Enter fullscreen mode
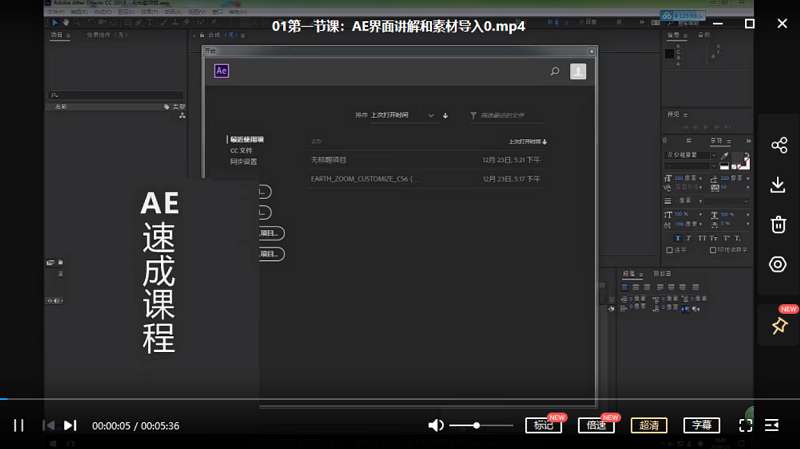 [x=745, y=425]
